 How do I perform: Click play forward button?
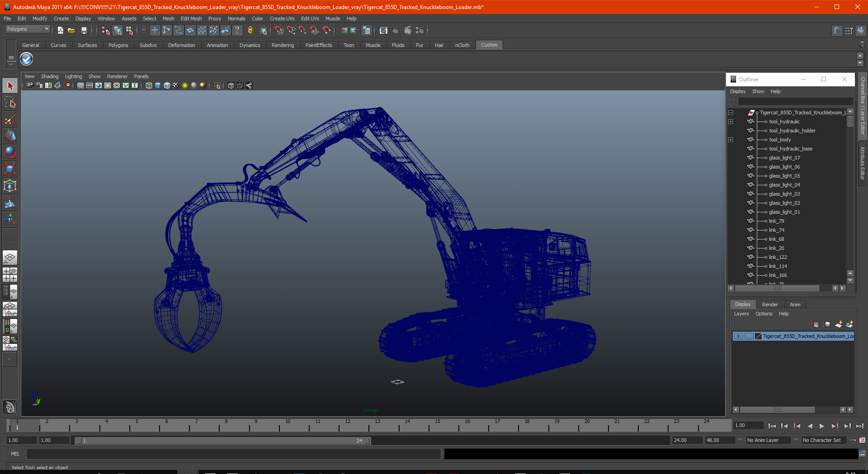[822, 426]
